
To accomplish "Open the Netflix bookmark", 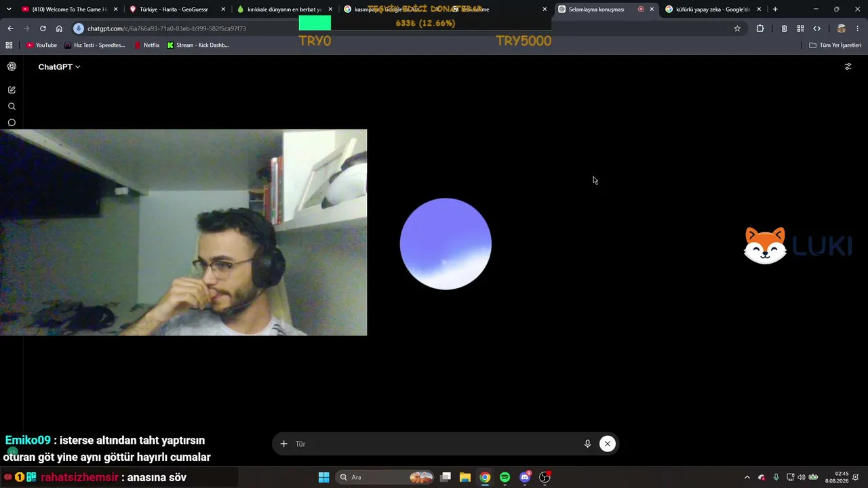I will (147, 45).
